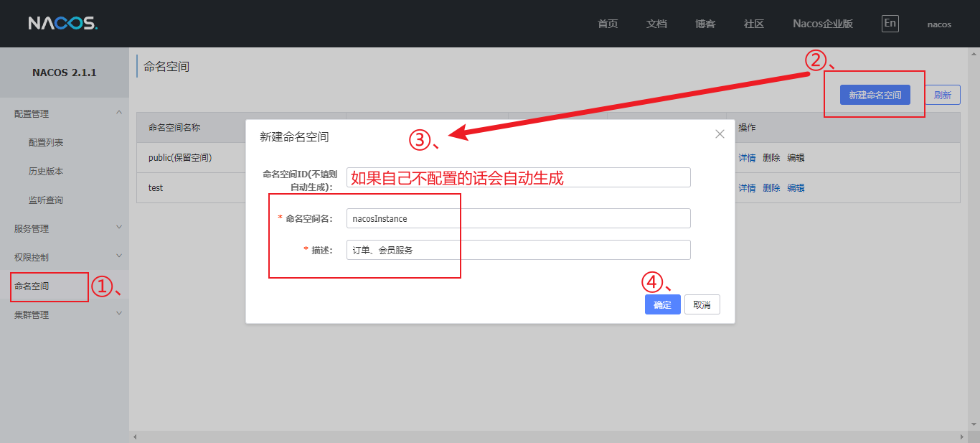The width and height of the screenshot is (980, 443).
Task: Click the horizontal scrollbar right arrow
Action: click(x=963, y=437)
